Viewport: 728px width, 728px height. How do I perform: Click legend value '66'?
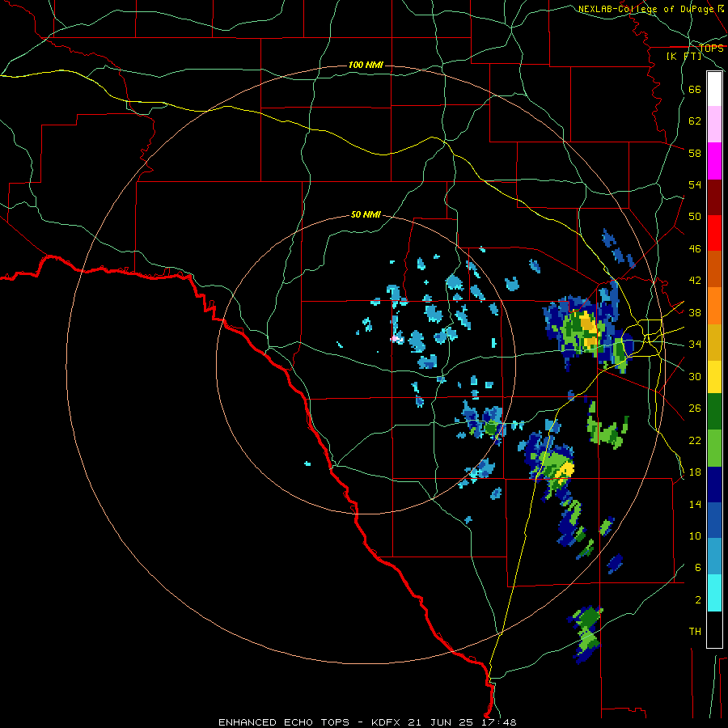695,89
